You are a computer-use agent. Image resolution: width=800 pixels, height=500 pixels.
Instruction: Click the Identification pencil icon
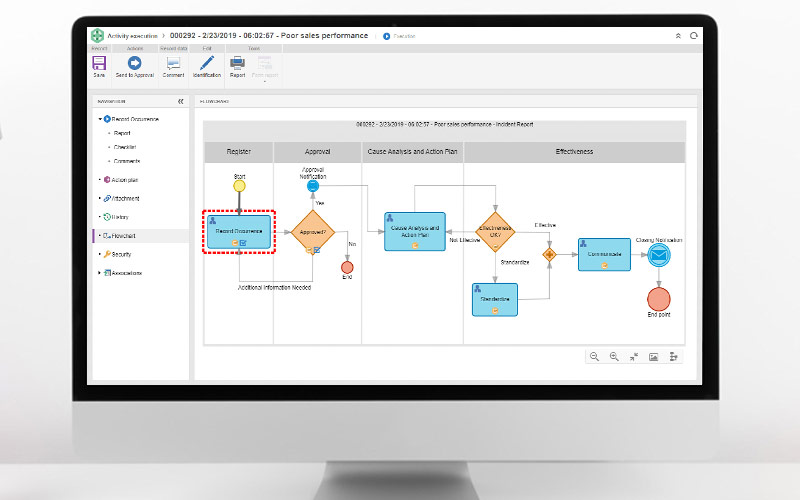206,63
